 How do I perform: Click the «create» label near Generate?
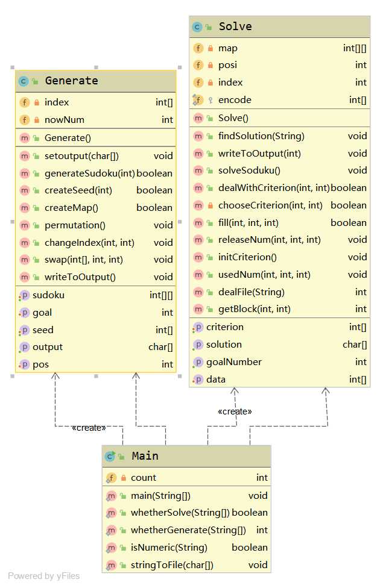pyautogui.click(x=89, y=428)
